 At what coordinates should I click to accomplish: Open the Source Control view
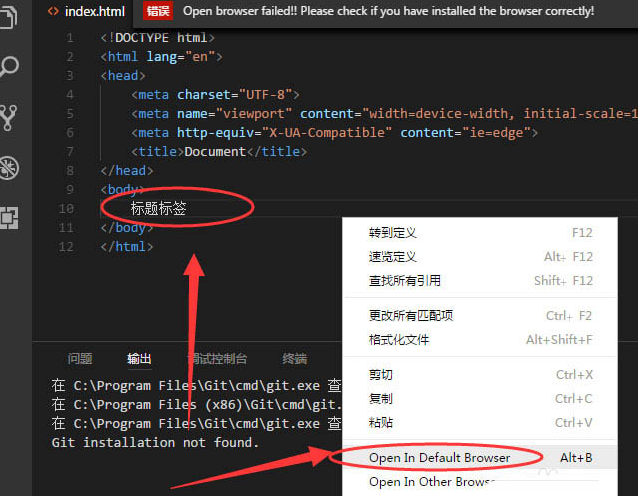click(x=10, y=117)
